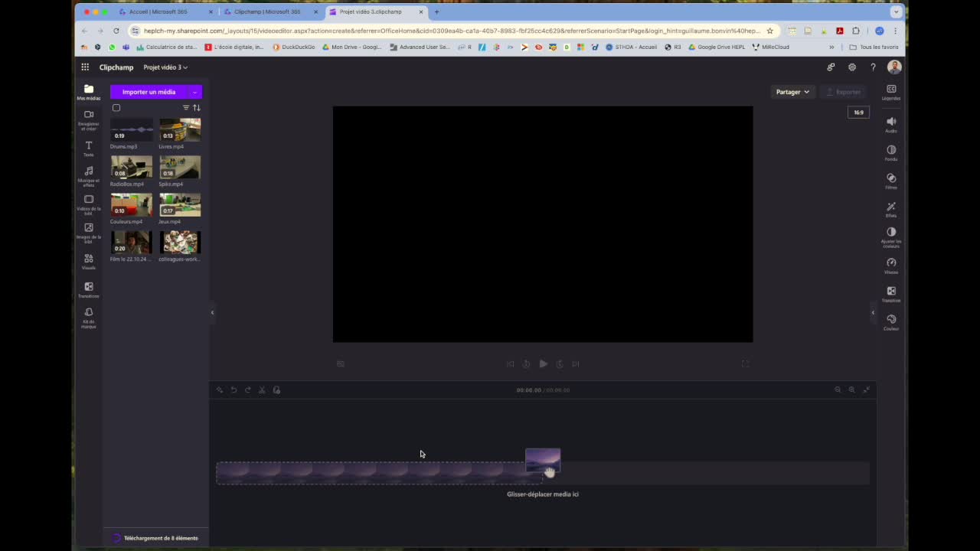Open the Vitesse speed panel
Viewport: 980px width, 551px height.
(890, 266)
